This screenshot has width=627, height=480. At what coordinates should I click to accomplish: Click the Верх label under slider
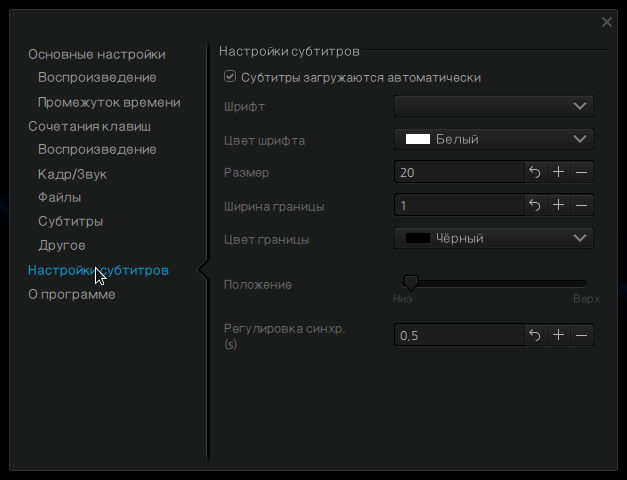pos(586,299)
